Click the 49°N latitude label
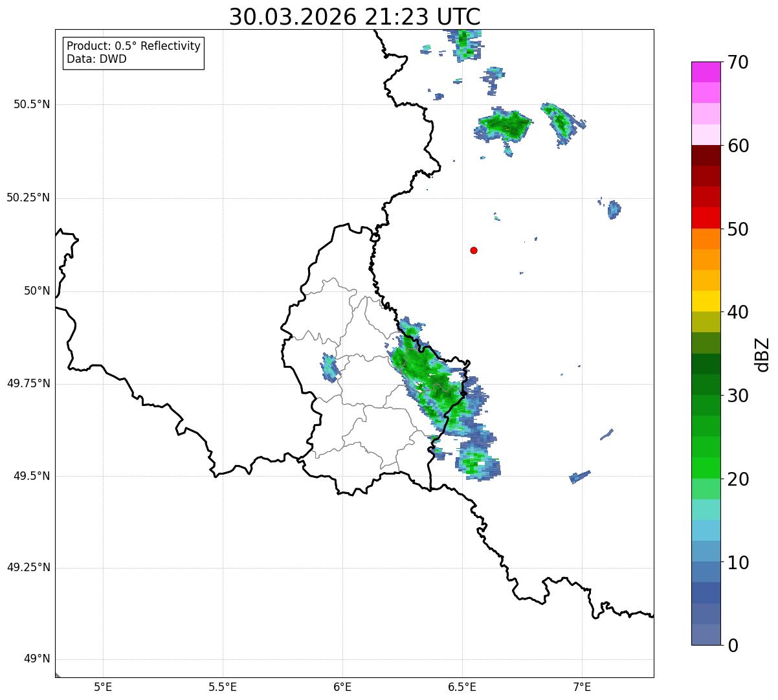Screen dimensions: 778x700 coord(37,659)
